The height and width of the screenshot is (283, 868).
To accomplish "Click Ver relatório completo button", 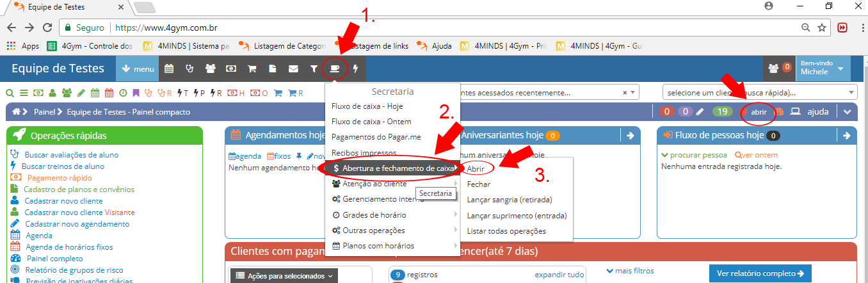I will tap(760, 273).
